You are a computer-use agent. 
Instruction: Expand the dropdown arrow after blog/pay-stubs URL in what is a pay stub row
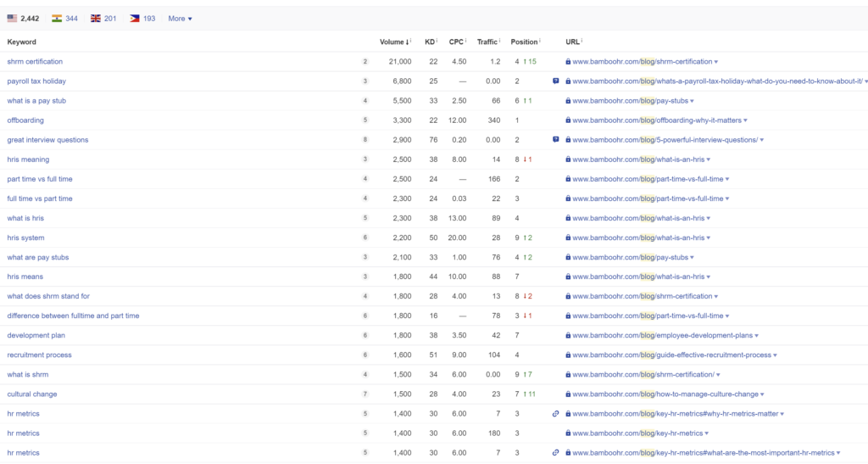pos(692,101)
